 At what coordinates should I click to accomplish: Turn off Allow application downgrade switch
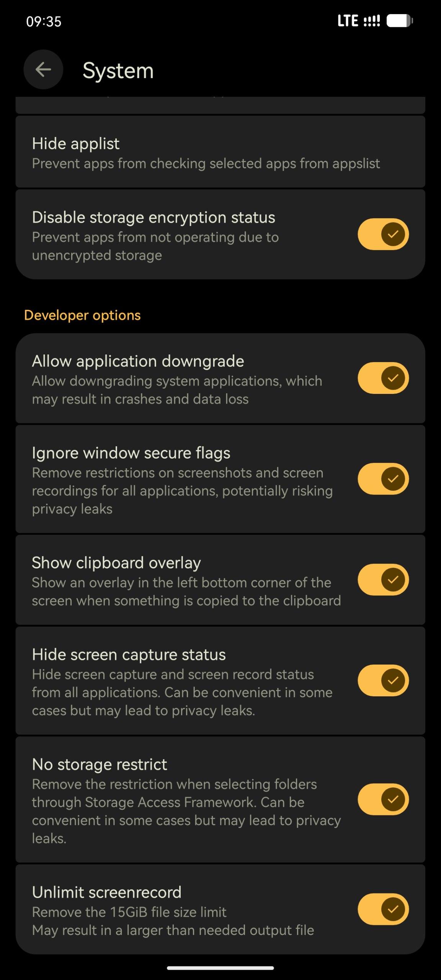[x=383, y=378]
